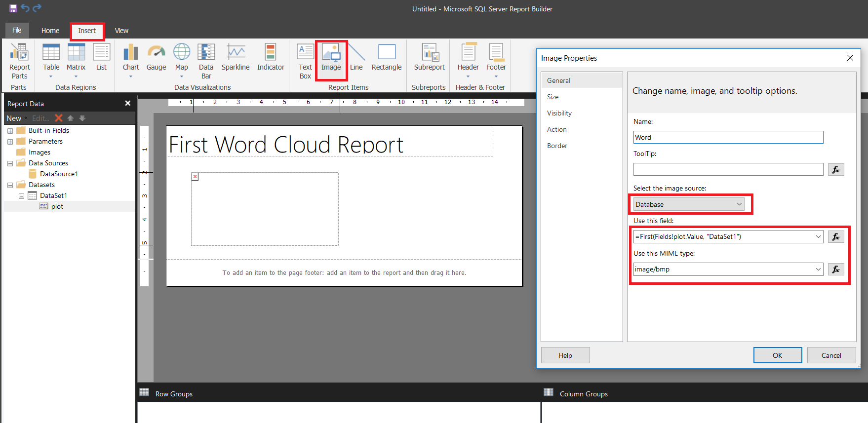Open the Visibility page in Image Properties
The height and width of the screenshot is (423, 868).
(x=559, y=113)
